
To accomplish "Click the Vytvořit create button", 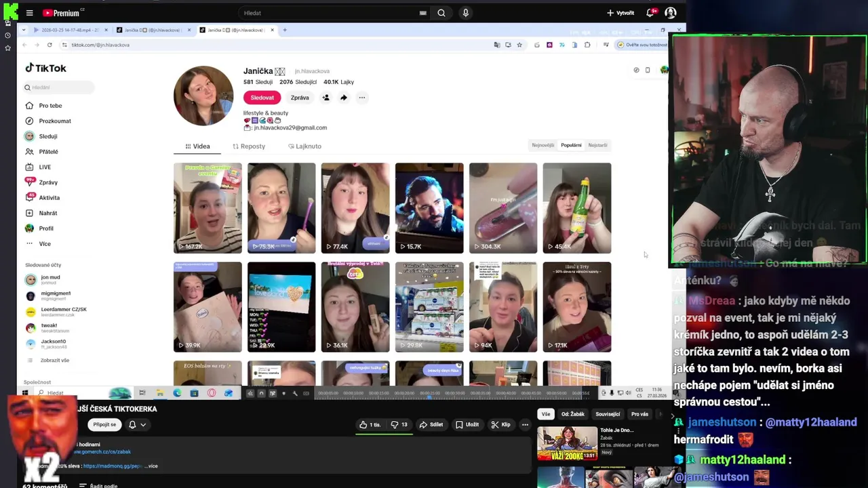I will pyautogui.click(x=620, y=13).
